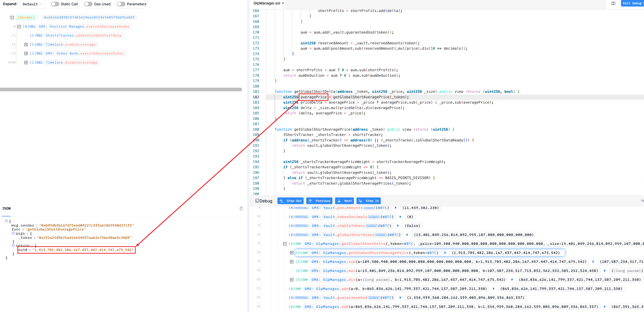
Task: Click the return arrow next to getGlobalShortAveragePrice
Action: point(445,253)
